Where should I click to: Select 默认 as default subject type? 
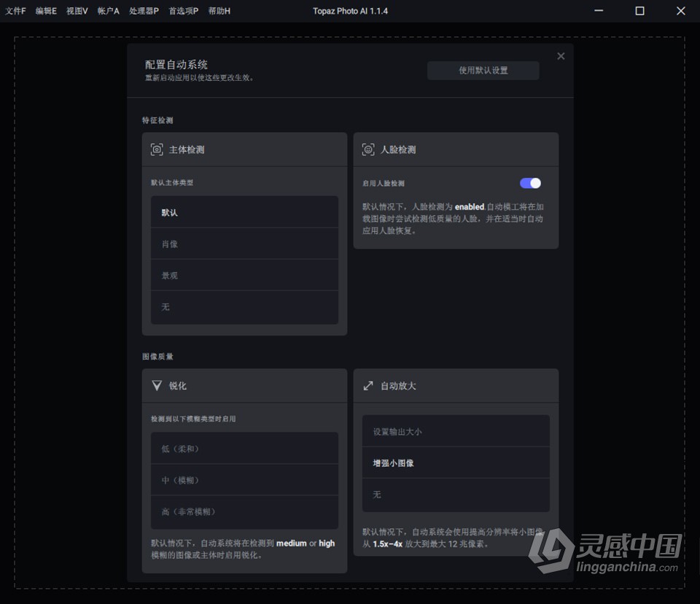tap(244, 212)
